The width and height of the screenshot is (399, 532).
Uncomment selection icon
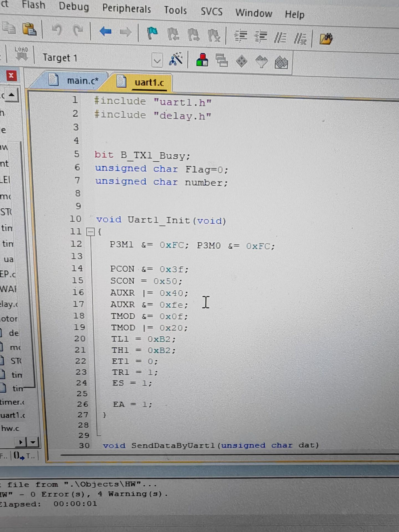300,39
